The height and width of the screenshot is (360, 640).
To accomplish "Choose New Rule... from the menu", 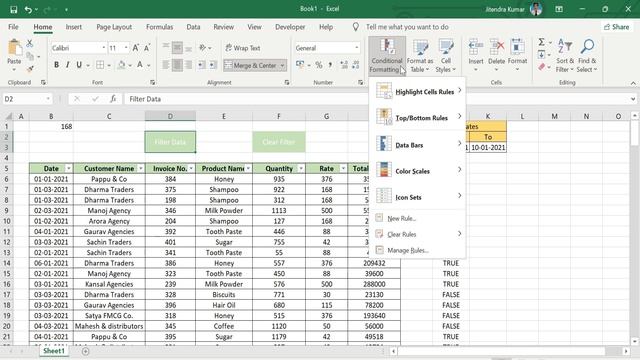I will coord(418,218).
